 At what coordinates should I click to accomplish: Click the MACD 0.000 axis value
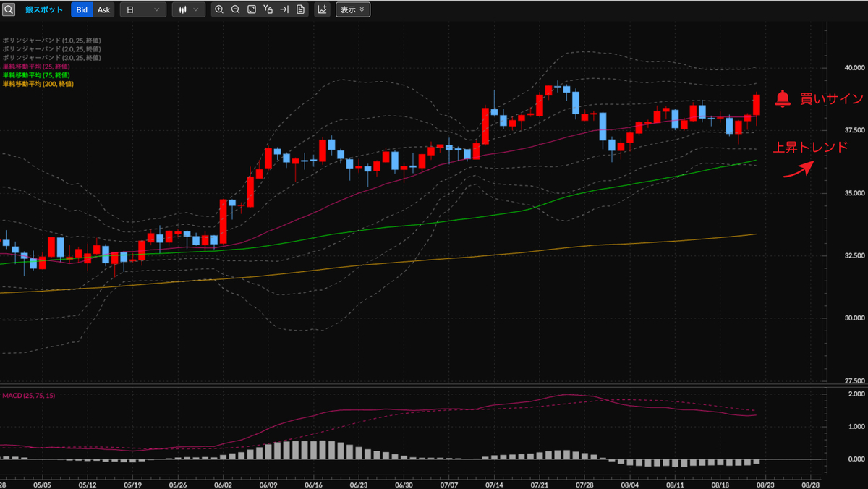856,459
